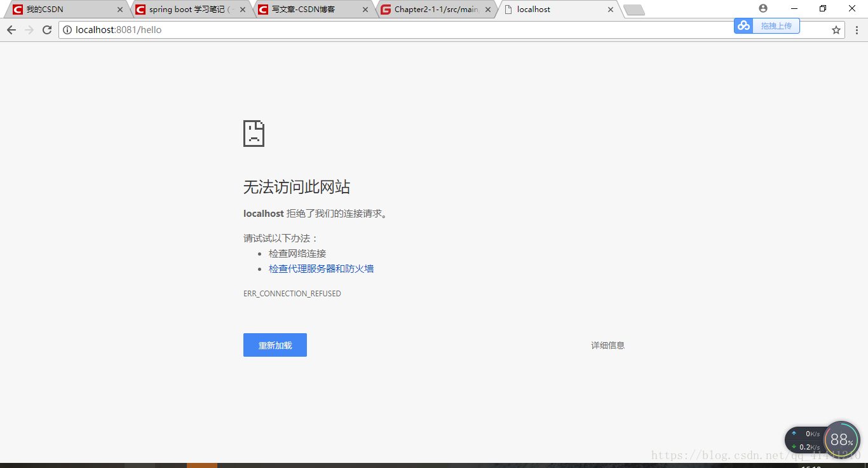Open the Chrome three-dot menu
Screen dimensions: 868x468
(x=857, y=30)
